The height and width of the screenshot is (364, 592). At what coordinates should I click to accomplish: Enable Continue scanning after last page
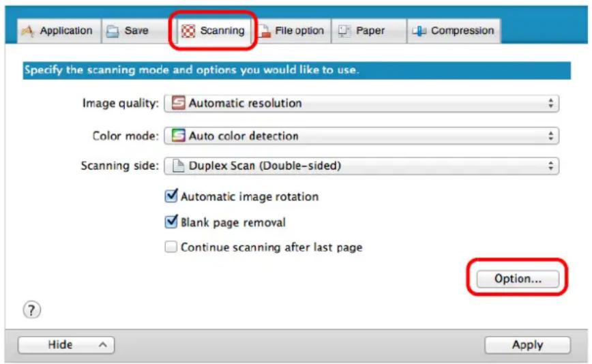tap(171, 247)
